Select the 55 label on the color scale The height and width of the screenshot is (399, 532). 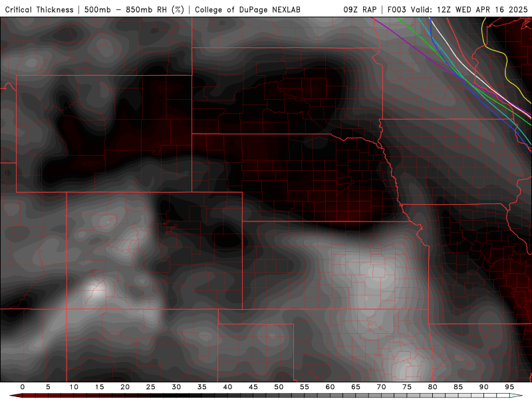tap(305, 387)
